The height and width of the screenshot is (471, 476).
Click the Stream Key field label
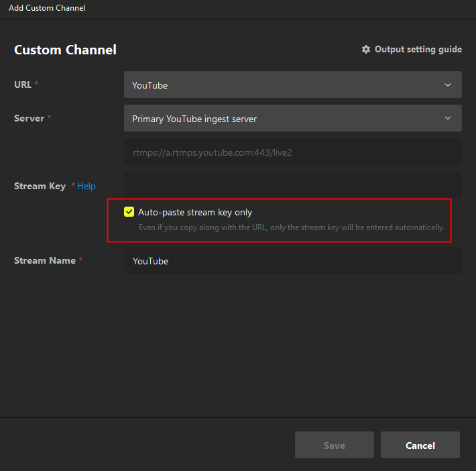click(40, 187)
